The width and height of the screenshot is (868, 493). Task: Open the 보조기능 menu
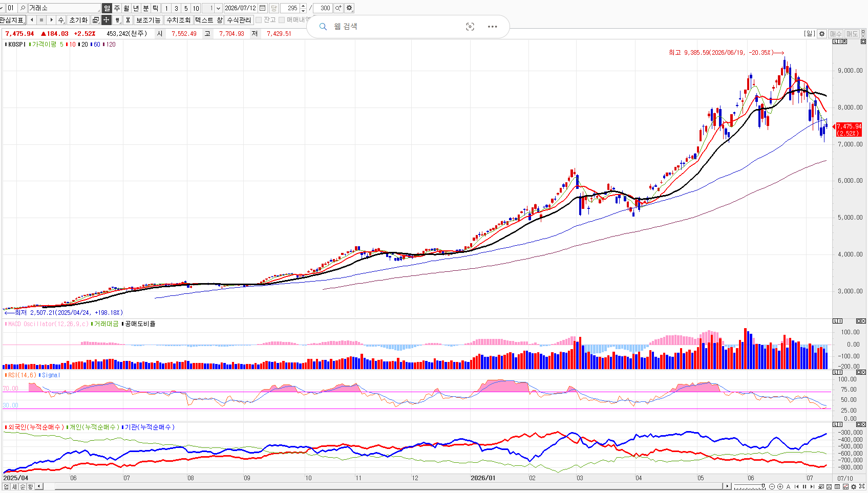tap(148, 20)
